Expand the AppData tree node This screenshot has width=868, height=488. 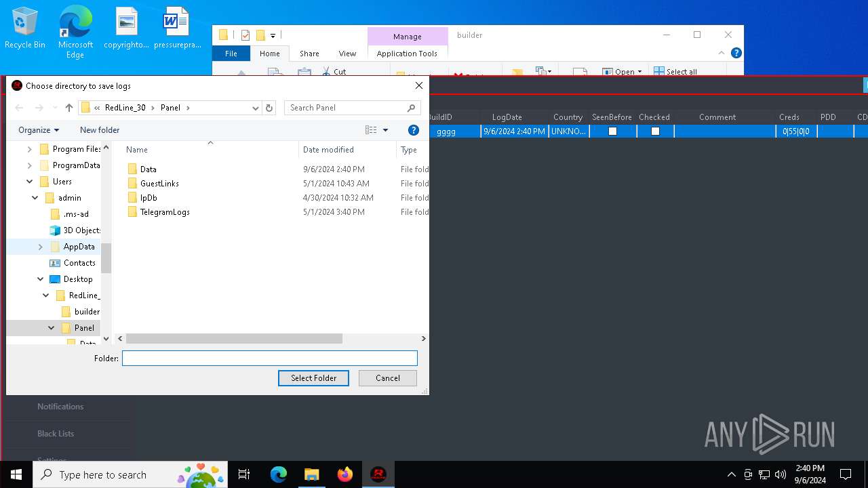click(x=40, y=247)
